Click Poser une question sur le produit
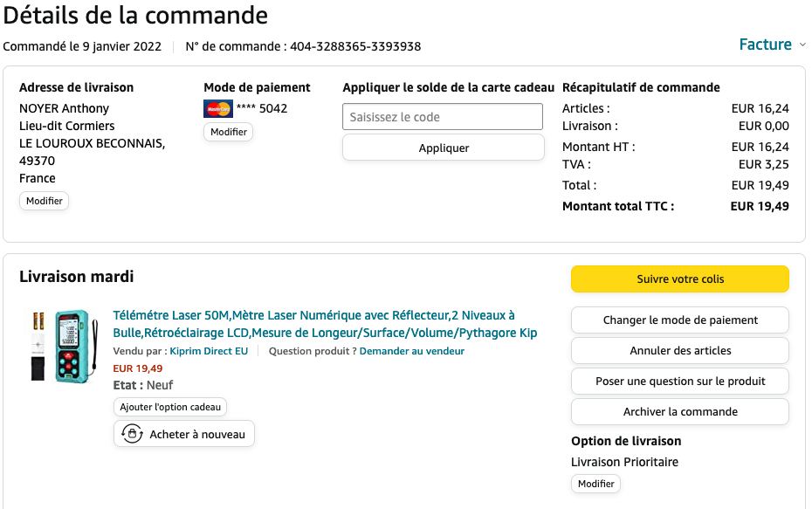The height and width of the screenshot is (509, 812). point(680,382)
